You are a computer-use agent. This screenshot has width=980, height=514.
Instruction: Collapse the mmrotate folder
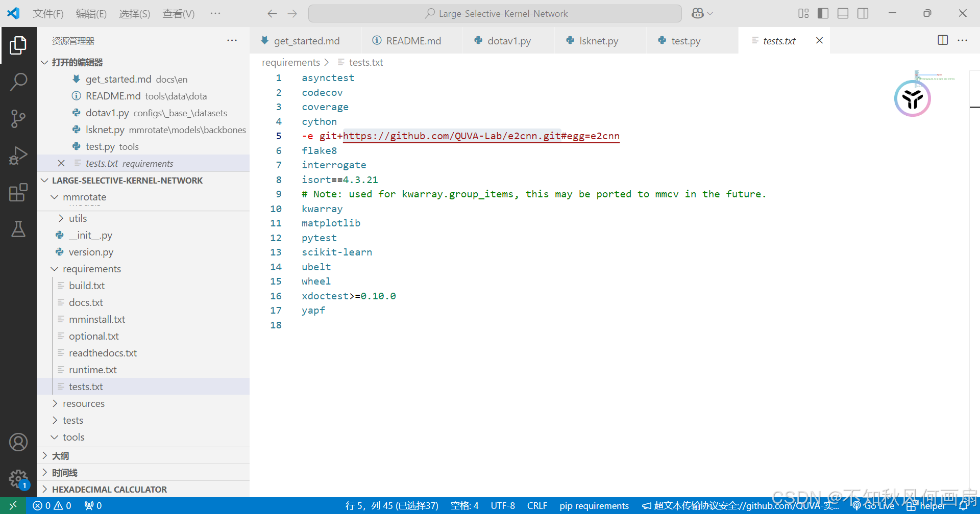click(143, 197)
